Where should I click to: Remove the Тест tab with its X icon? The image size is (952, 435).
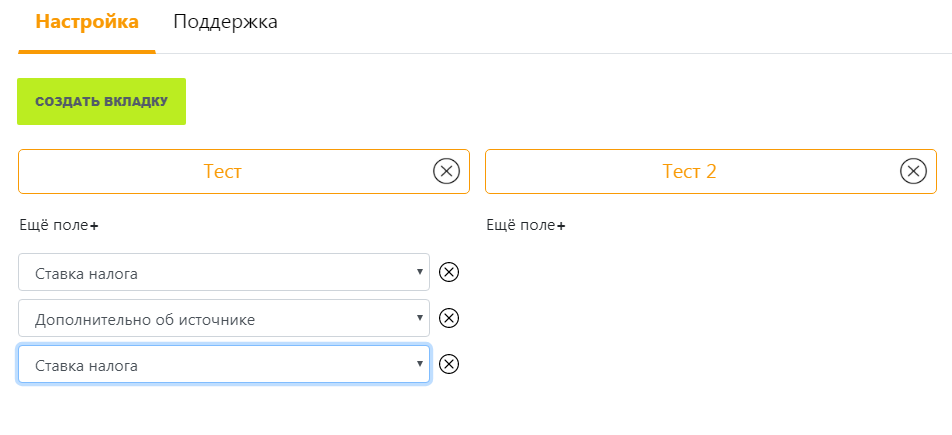446,172
